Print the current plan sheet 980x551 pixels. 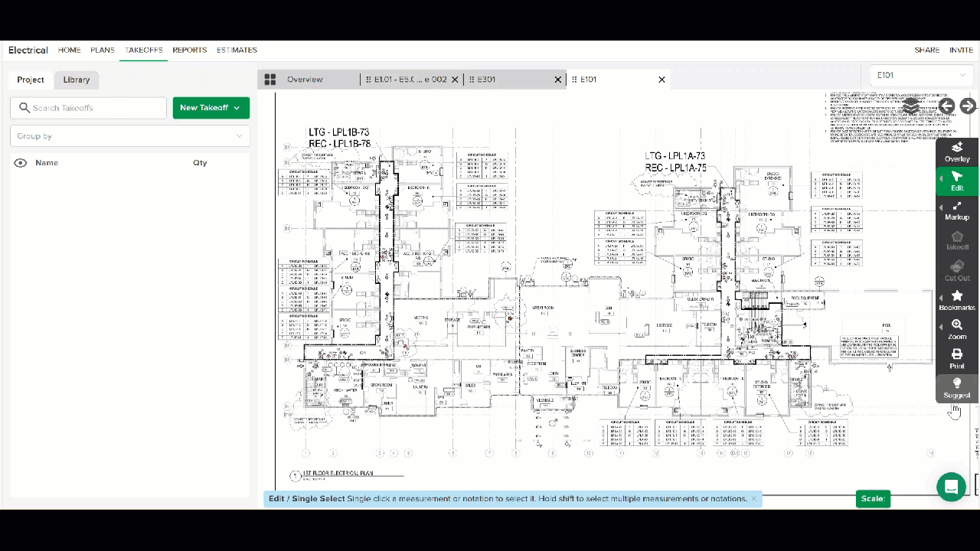click(957, 358)
